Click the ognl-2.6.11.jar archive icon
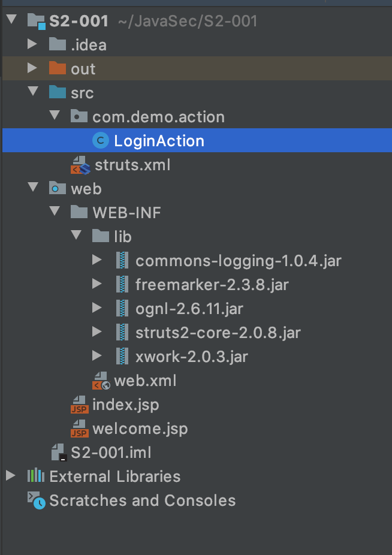Image resolution: width=392 pixels, height=555 pixels. (122, 309)
